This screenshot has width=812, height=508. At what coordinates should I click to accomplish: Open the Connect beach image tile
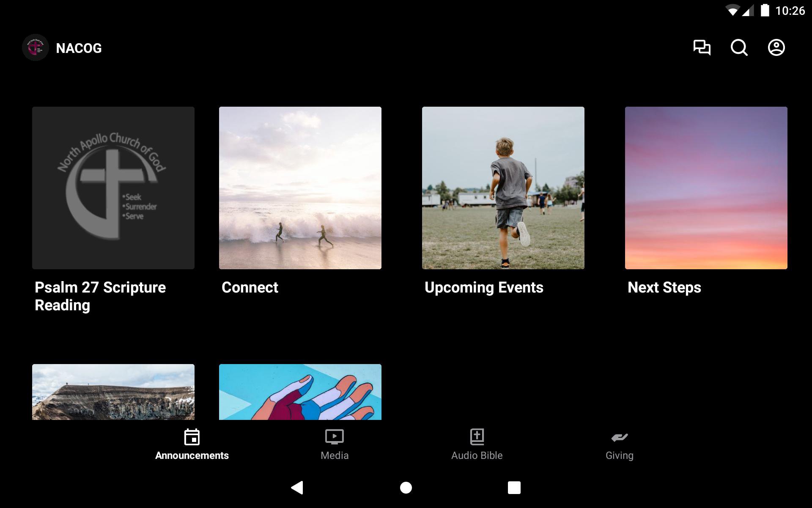[x=300, y=188]
